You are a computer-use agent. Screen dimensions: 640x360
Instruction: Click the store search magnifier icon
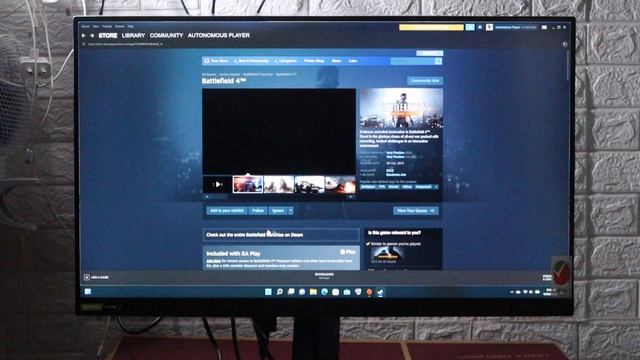pyautogui.click(x=438, y=61)
